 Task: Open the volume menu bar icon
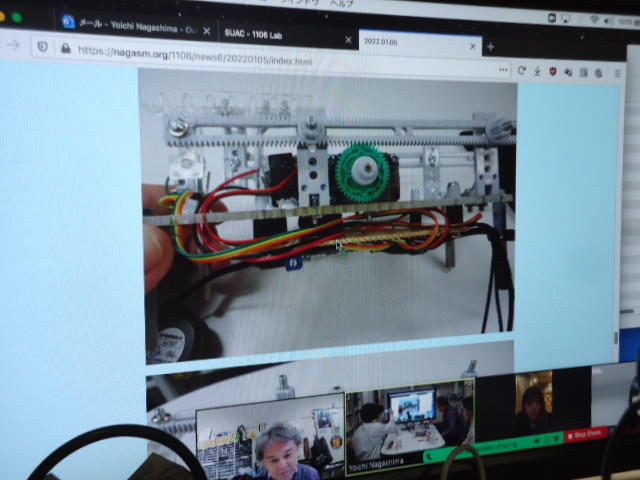coord(608,20)
